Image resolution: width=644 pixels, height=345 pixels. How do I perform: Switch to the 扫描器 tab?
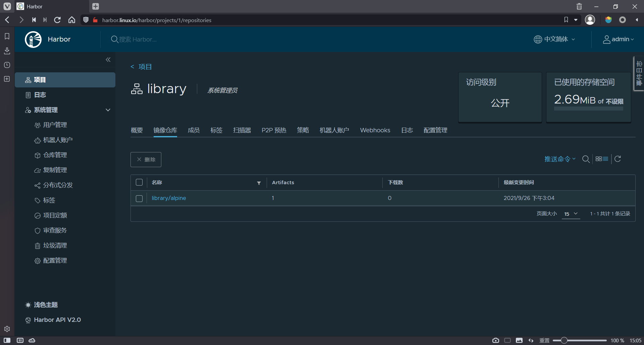point(242,130)
